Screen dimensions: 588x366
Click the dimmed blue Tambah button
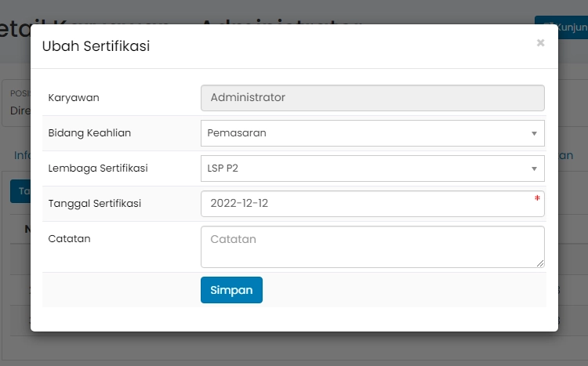point(20,190)
